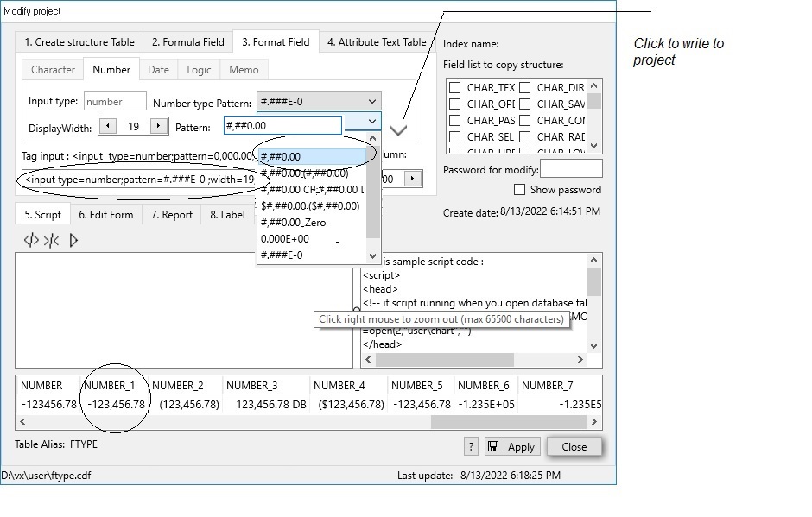Tick the CHAR_PAS field checkbox
Screen dimensions: 812x517
[454, 121]
